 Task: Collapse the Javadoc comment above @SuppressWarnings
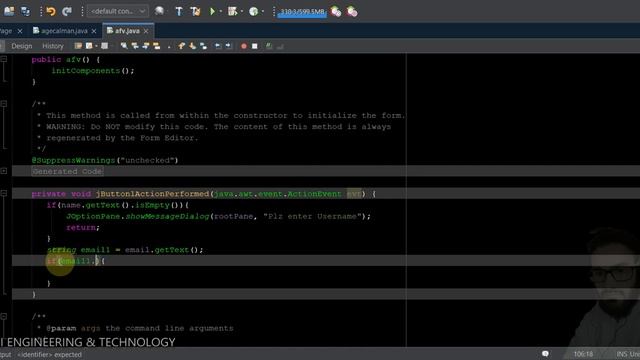pos(4,104)
